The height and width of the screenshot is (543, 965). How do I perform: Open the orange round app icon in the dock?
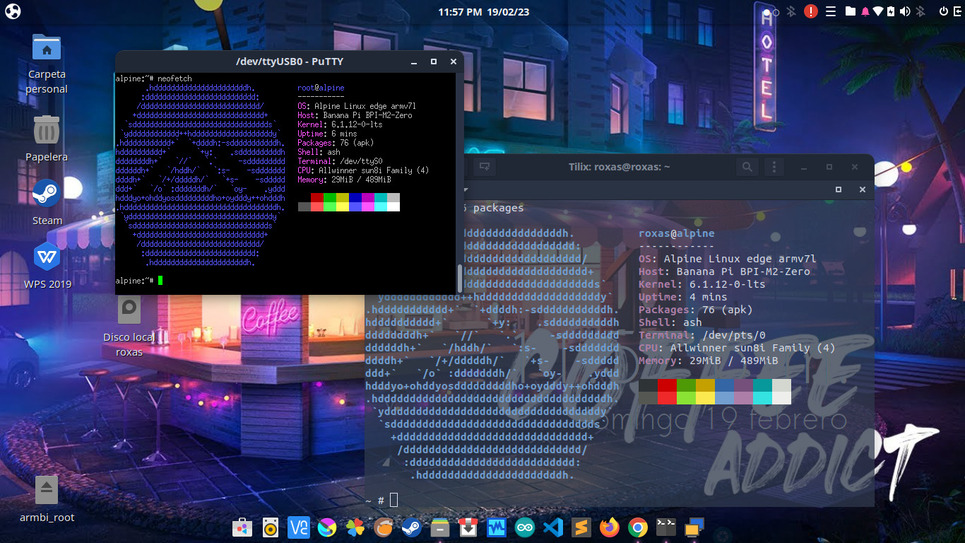coord(383,528)
